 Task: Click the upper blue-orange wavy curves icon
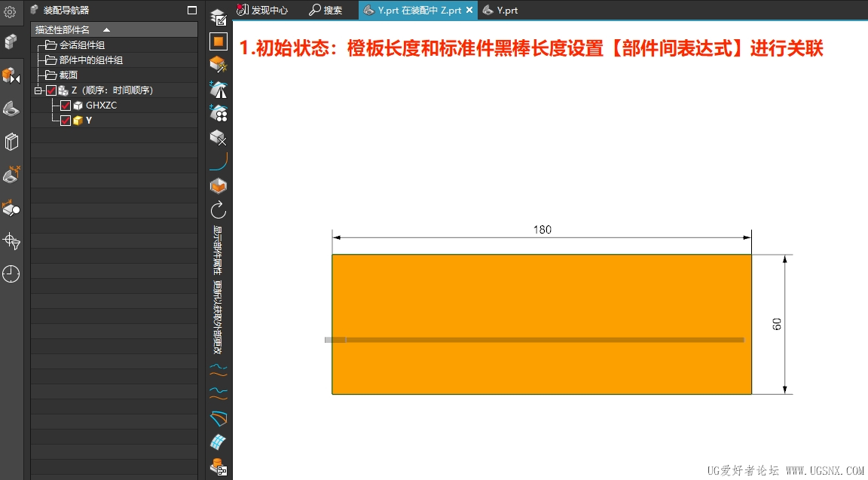219,370
